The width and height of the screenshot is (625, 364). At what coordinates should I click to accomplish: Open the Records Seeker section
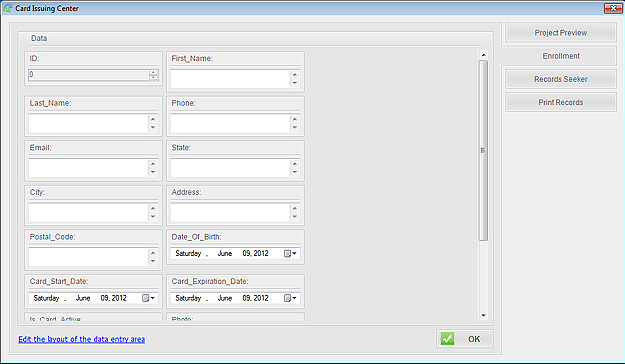(x=560, y=79)
